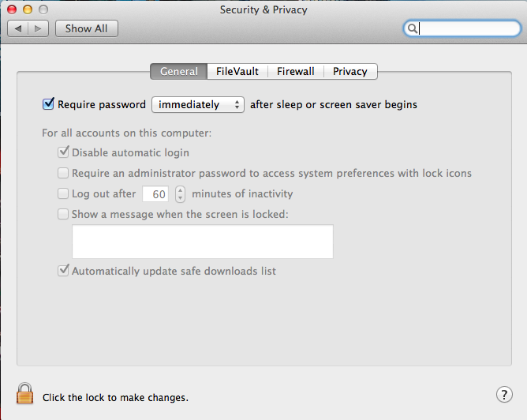Go forward with the right arrow button

pos(39,28)
